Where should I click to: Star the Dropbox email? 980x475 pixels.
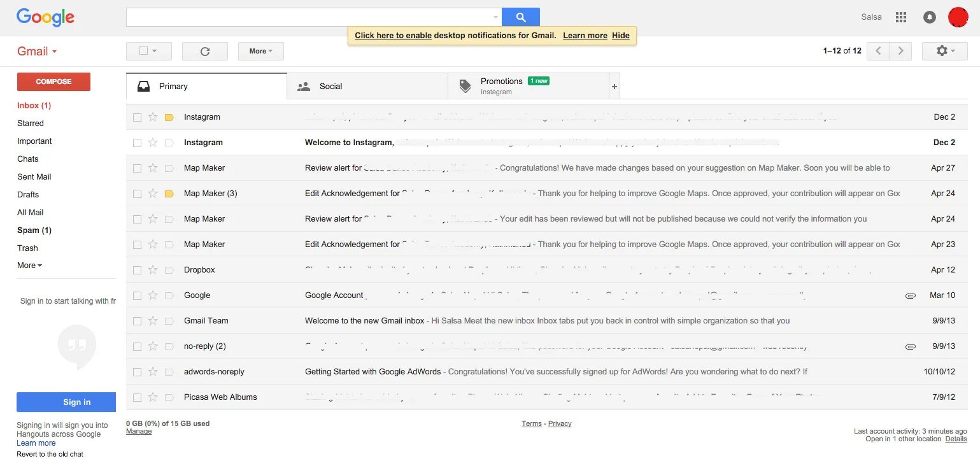pyautogui.click(x=153, y=270)
